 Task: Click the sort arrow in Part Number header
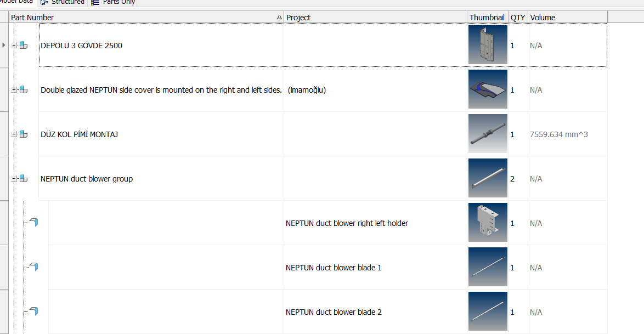coord(279,18)
